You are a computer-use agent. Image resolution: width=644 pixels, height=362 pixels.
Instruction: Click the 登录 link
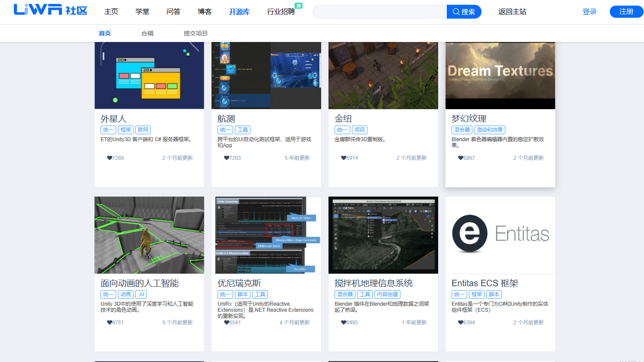(589, 12)
